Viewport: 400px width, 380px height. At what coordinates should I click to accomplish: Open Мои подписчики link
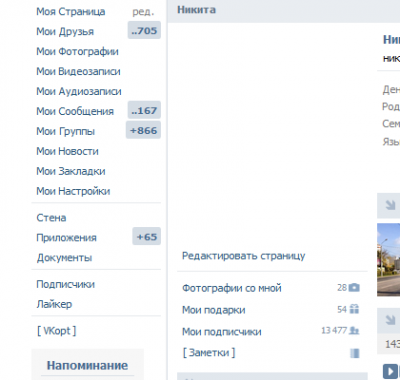pos(222,332)
